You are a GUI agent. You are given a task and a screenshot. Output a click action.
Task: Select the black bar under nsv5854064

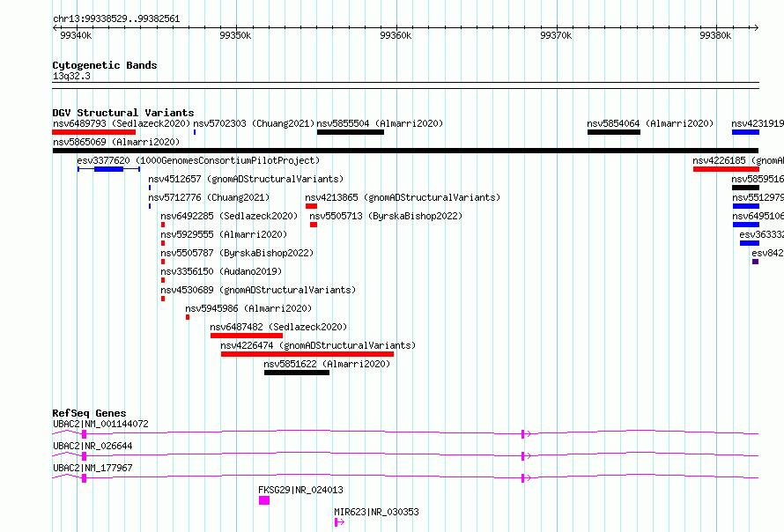[x=614, y=132]
